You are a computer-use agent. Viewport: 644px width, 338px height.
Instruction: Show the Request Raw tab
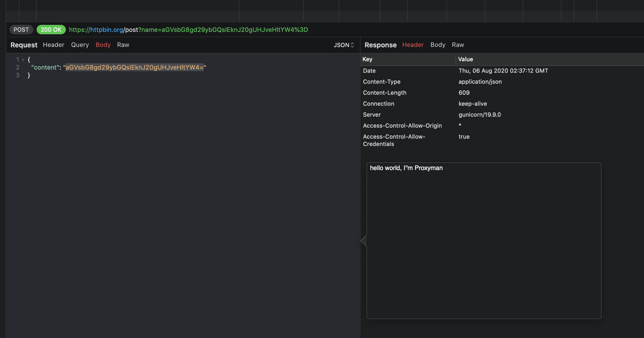(x=123, y=45)
